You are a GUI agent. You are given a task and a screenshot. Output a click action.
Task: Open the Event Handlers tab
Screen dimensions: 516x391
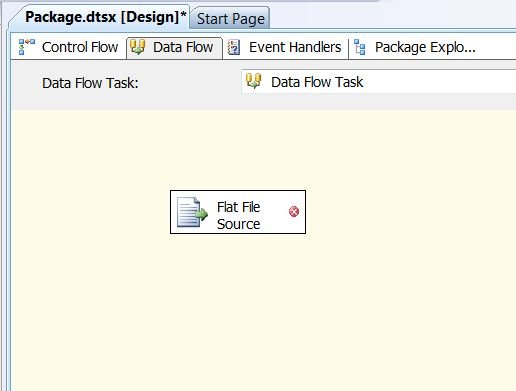point(285,47)
